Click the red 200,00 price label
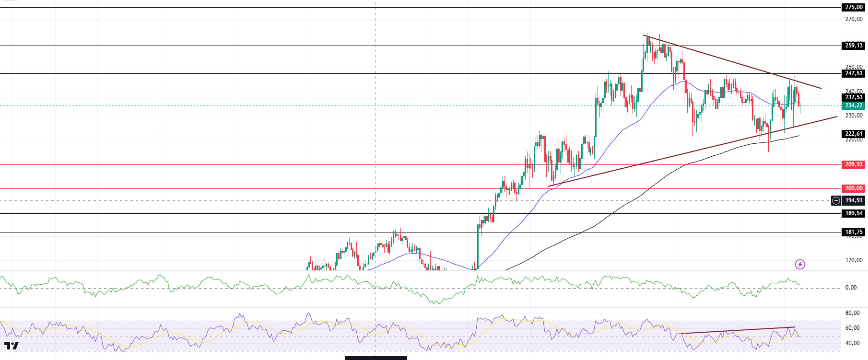 (854, 188)
